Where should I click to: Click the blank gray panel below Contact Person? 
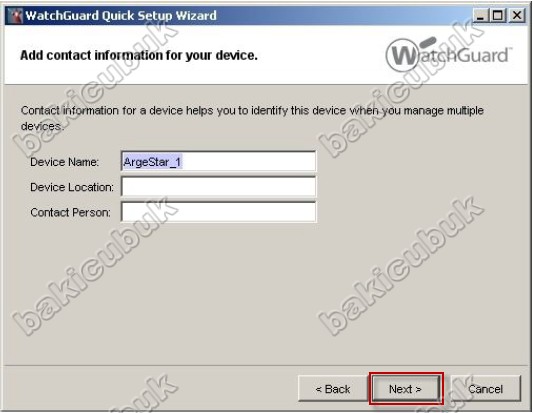pos(266,292)
